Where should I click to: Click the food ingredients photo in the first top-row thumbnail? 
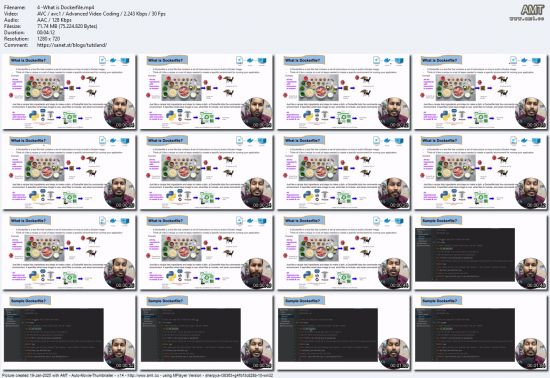click(x=44, y=87)
